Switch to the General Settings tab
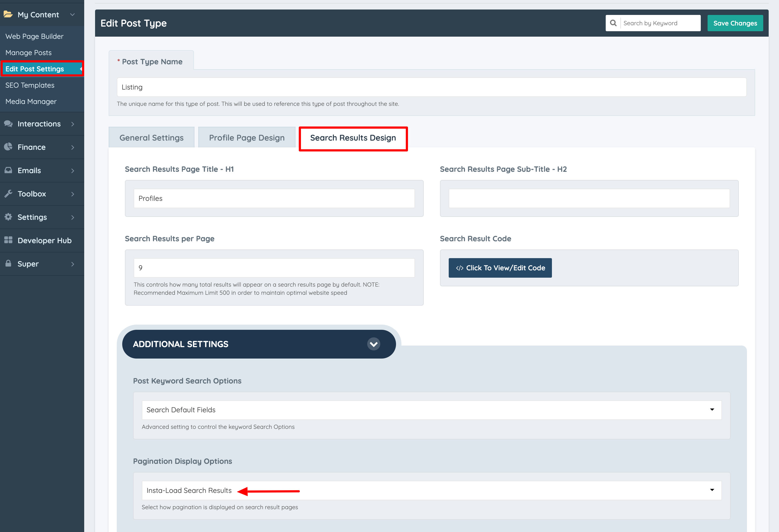The width and height of the screenshot is (779, 532). tap(151, 138)
